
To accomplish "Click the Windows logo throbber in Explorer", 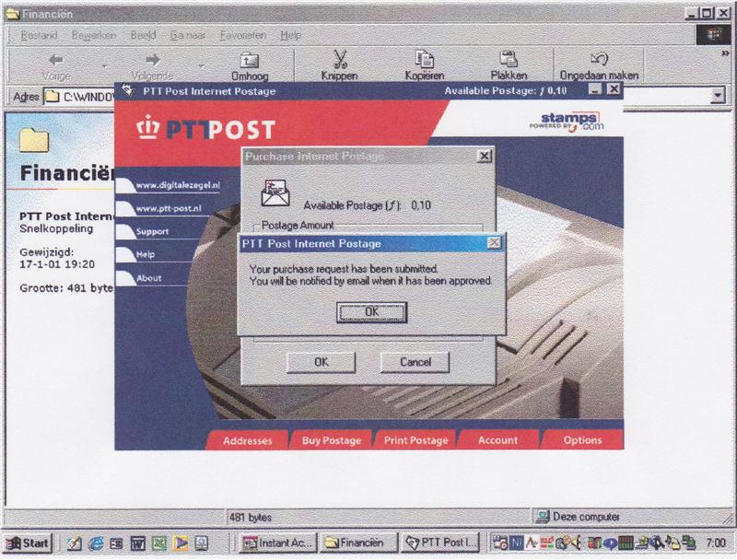I will point(713,34).
